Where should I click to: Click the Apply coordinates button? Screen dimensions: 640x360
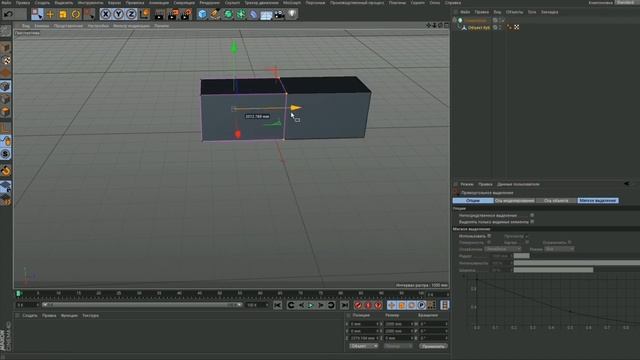[433, 346]
